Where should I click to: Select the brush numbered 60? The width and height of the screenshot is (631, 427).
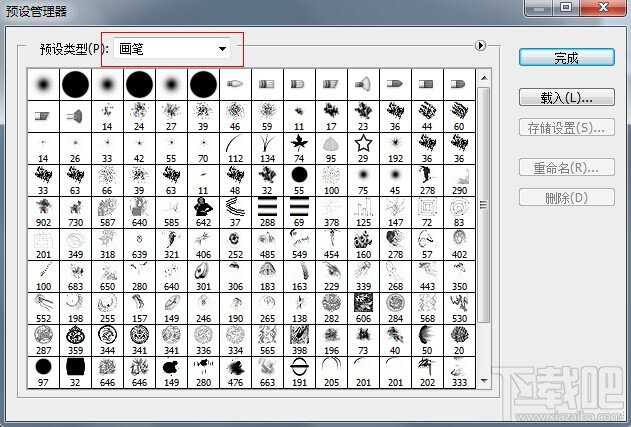[x=460, y=116]
